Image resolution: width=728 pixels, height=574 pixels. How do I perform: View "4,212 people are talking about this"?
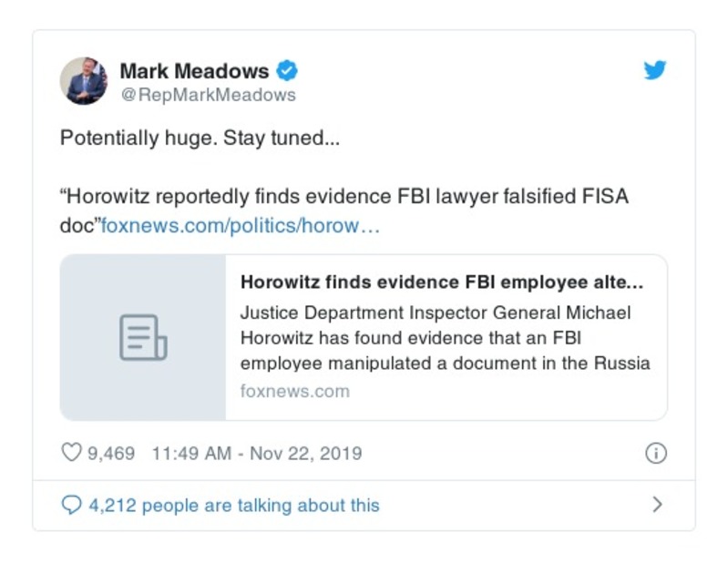click(233, 505)
